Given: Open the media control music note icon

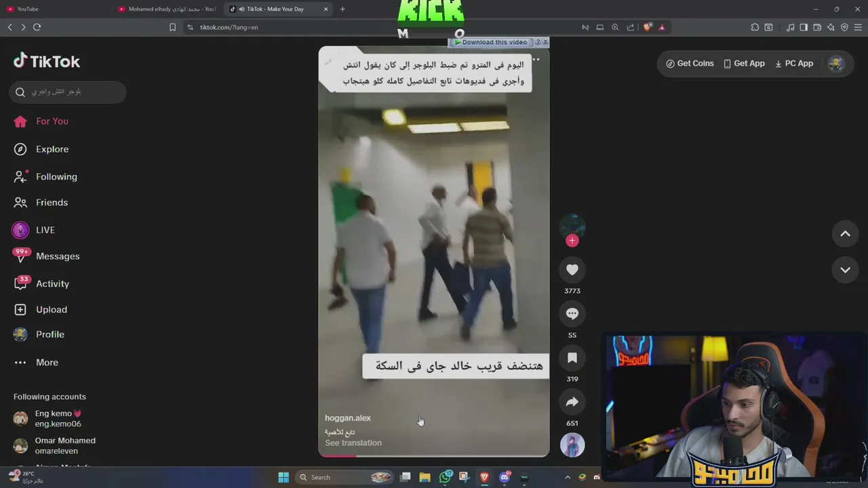Looking at the screenshot, I should [790, 27].
